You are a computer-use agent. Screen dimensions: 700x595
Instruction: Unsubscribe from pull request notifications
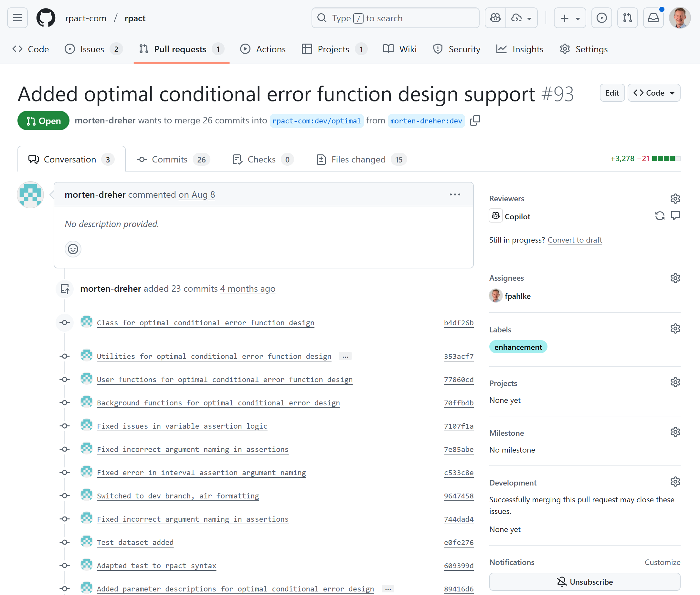tap(585, 582)
